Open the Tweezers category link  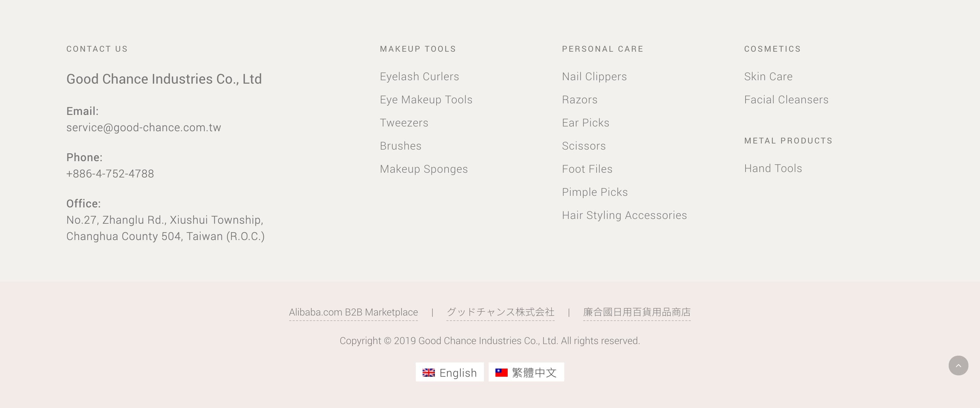coord(404,123)
